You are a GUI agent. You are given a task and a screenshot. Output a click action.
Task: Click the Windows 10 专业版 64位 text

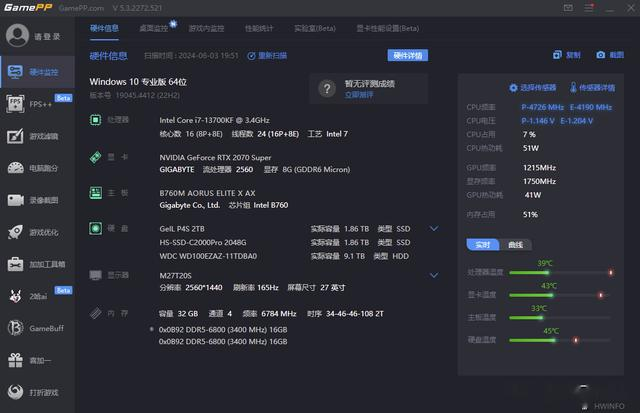click(138, 82)
